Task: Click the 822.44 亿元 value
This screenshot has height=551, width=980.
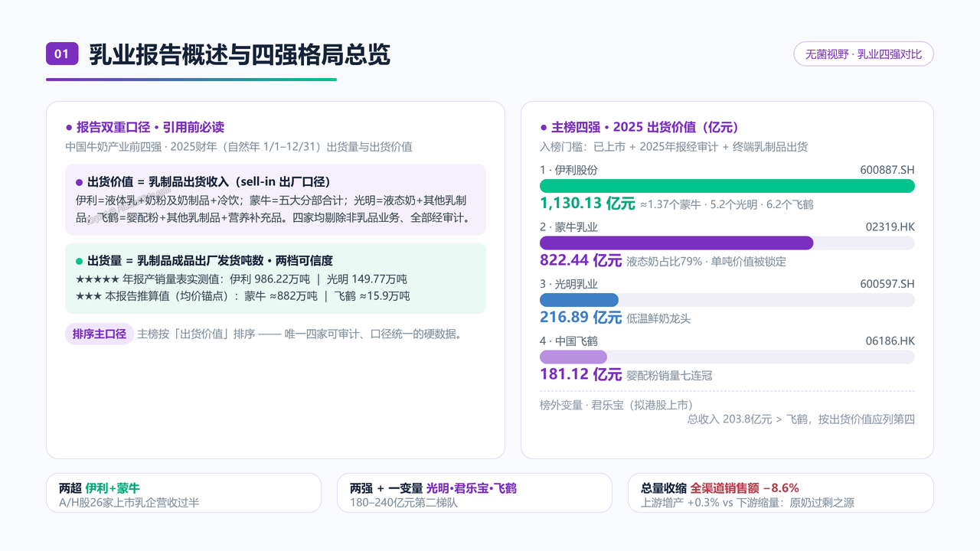Action: (x=580, y=260)
